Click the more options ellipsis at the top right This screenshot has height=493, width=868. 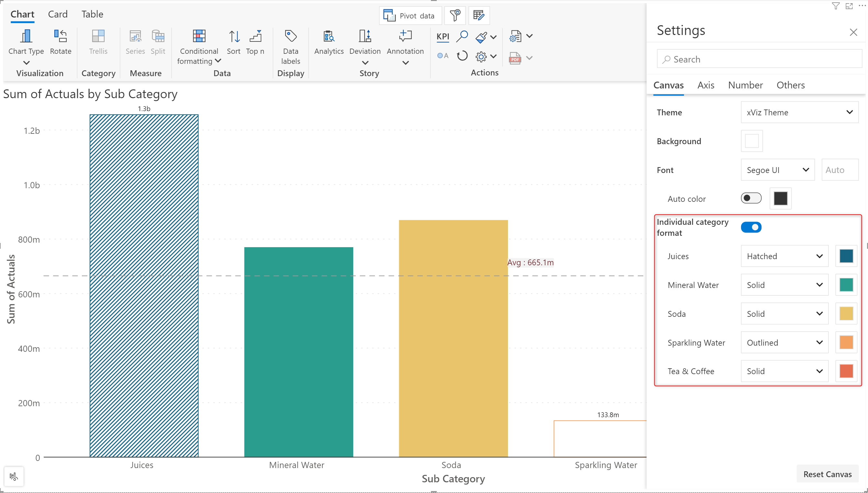[862, 6]
